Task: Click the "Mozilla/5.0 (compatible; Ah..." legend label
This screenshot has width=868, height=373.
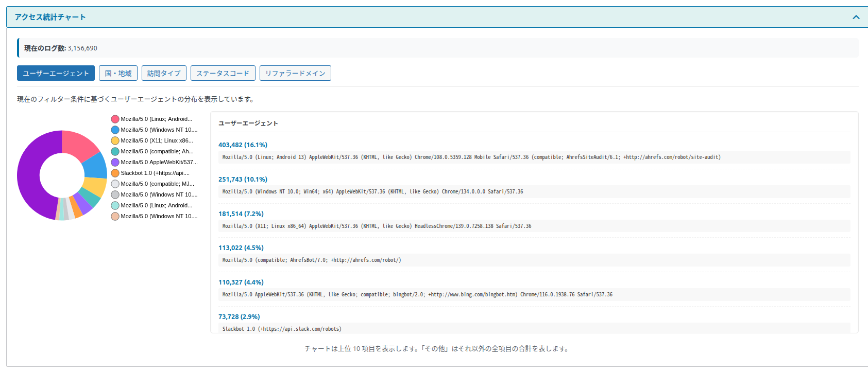Action: (157, 151)
